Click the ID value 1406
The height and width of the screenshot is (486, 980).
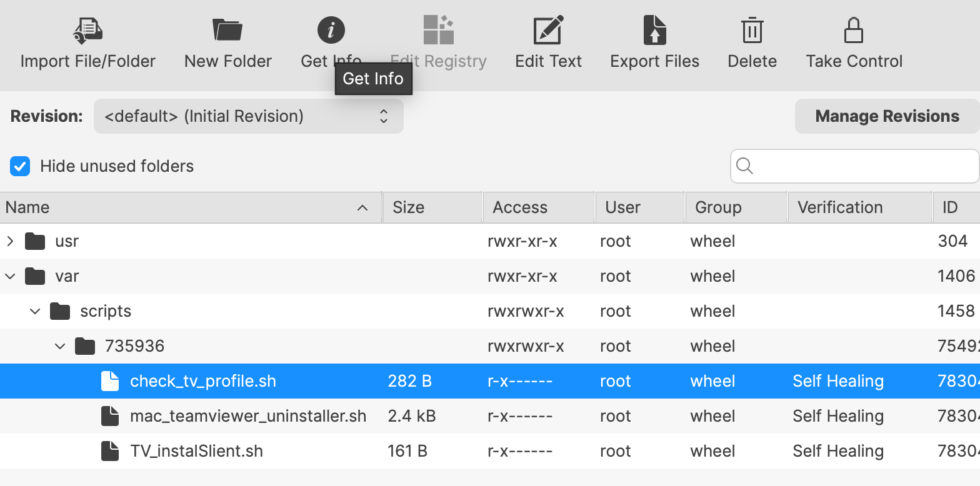956,276
